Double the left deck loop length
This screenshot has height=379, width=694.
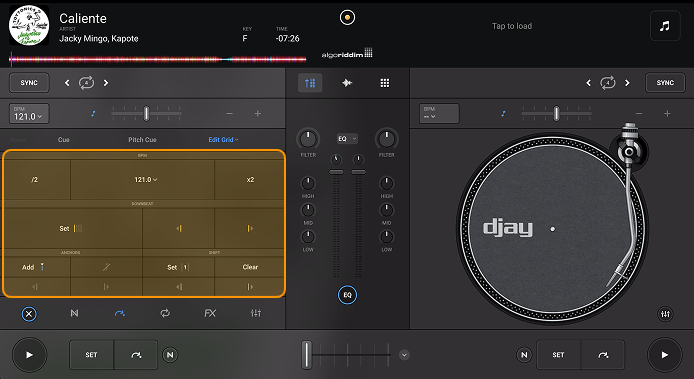[x=106, y=83]
